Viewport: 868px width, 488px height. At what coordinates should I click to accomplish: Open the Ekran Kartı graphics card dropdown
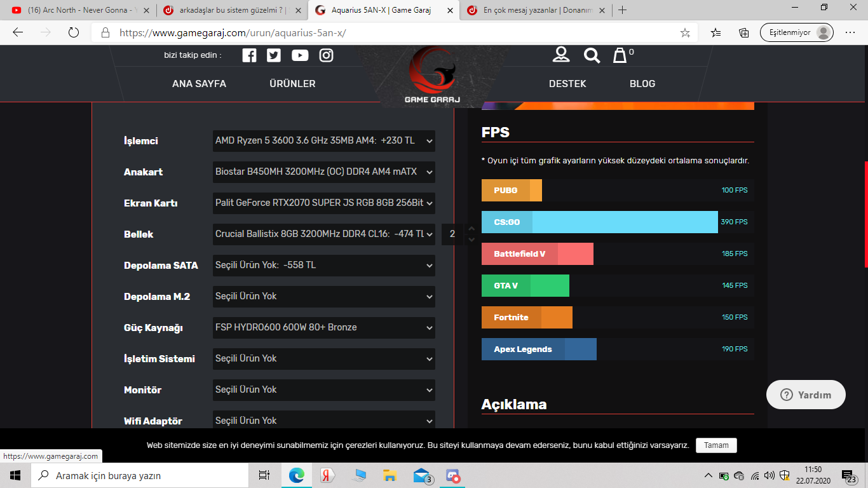324,203
